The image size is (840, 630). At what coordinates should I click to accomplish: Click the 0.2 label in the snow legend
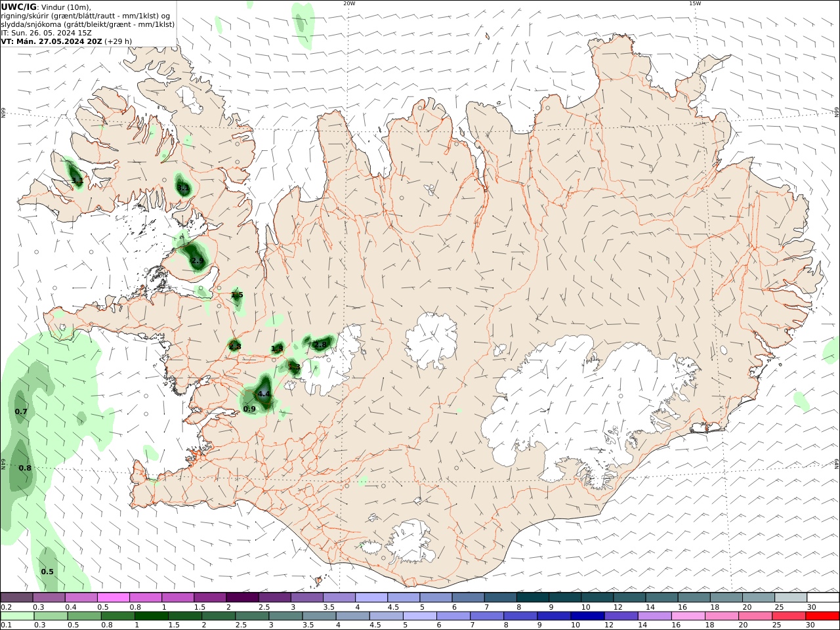click(5, 607)
